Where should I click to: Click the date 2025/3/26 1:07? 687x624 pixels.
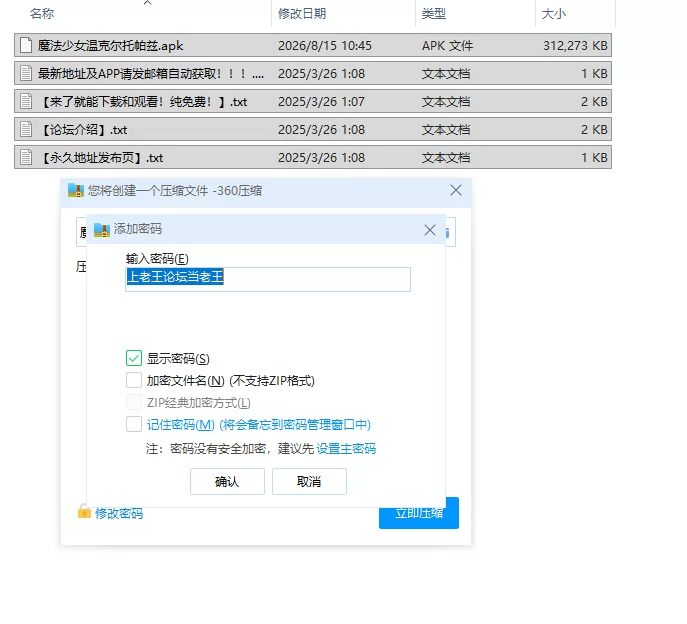(x=321, y=102)
